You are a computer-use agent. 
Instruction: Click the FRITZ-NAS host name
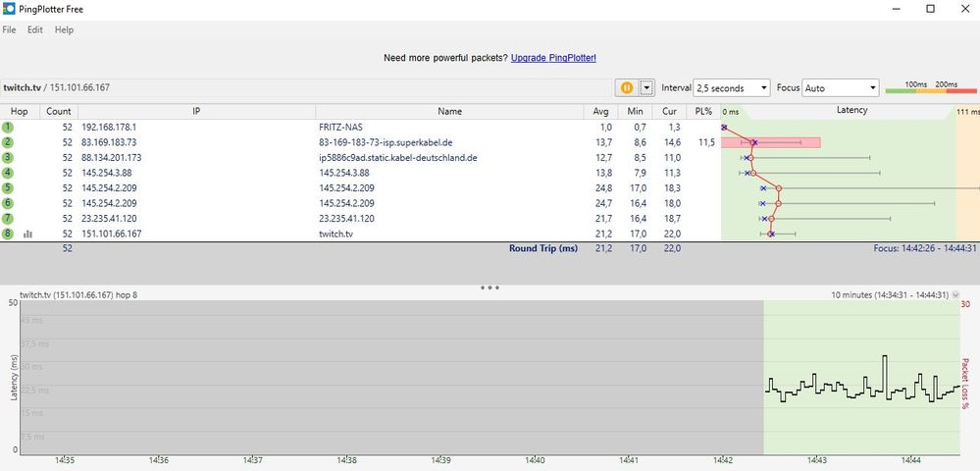340,127
